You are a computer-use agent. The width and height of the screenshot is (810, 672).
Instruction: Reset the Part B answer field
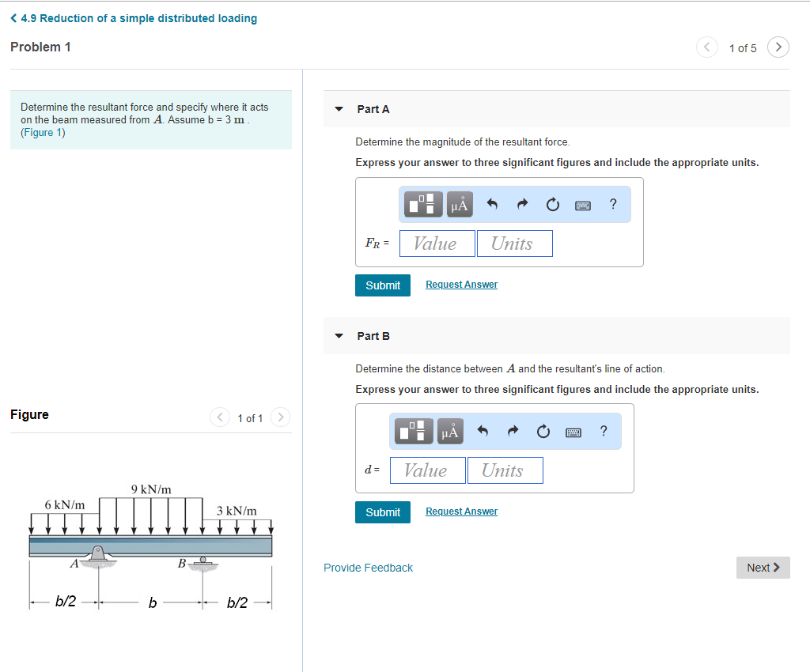pos(543,431)
